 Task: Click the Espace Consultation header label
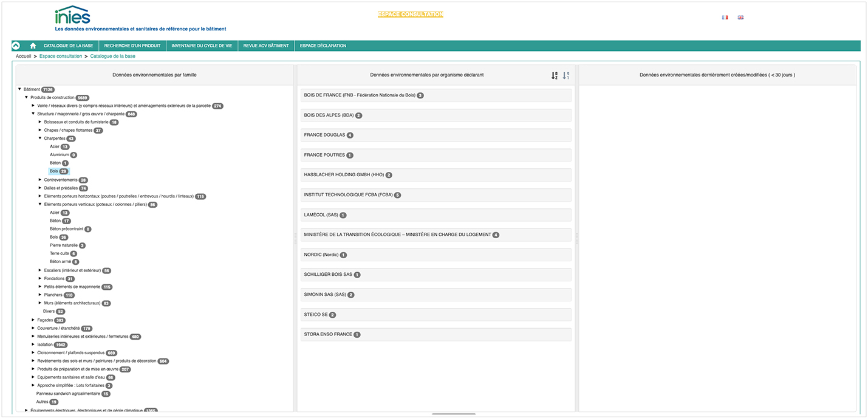tap(411, 14)
